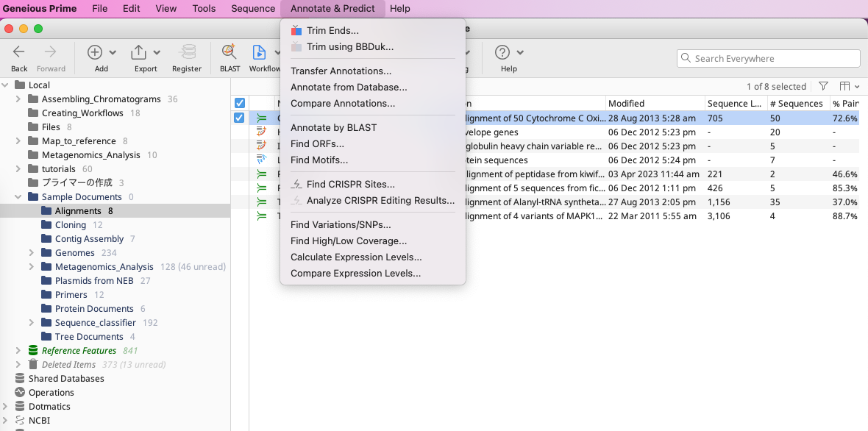Expand the Genomes folder

click(x=32, y=253)
